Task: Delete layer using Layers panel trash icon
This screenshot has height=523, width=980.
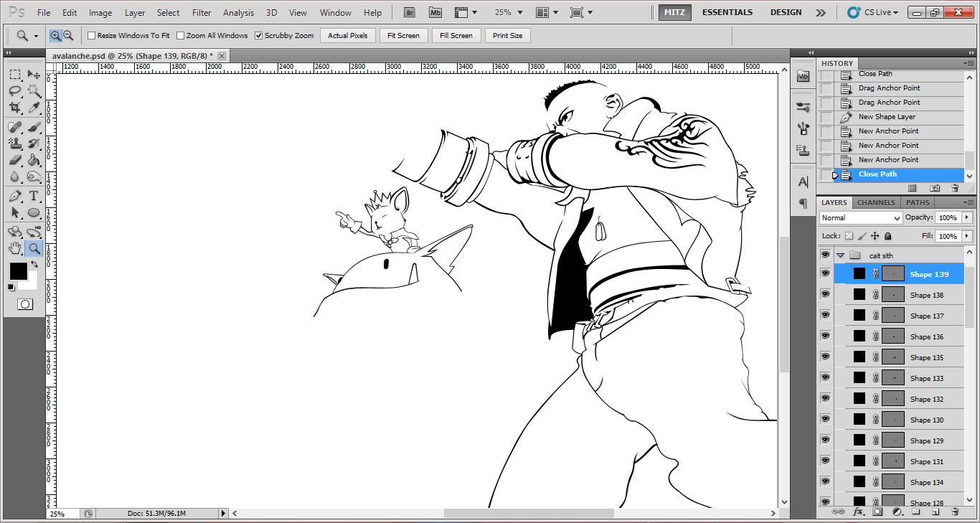Action: [x=955, y=512]
